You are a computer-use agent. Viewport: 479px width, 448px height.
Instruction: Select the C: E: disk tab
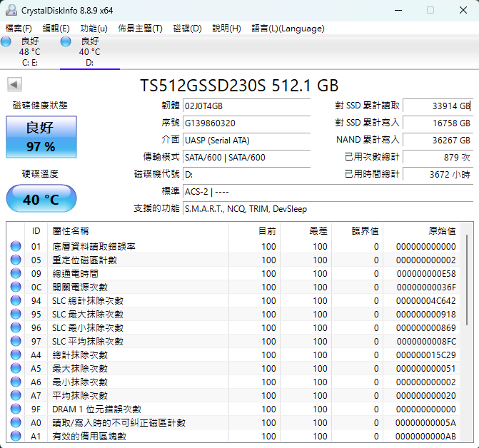coord(30,52)
